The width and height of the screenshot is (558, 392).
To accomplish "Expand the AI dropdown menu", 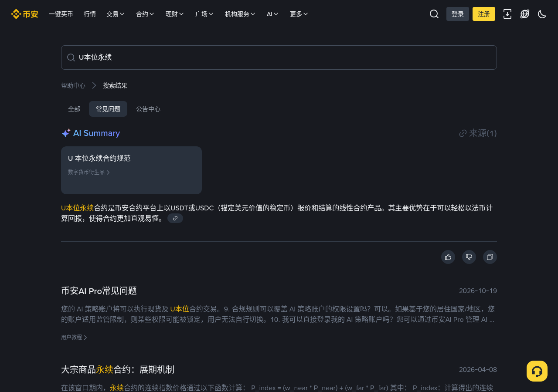I will (272, 14).
